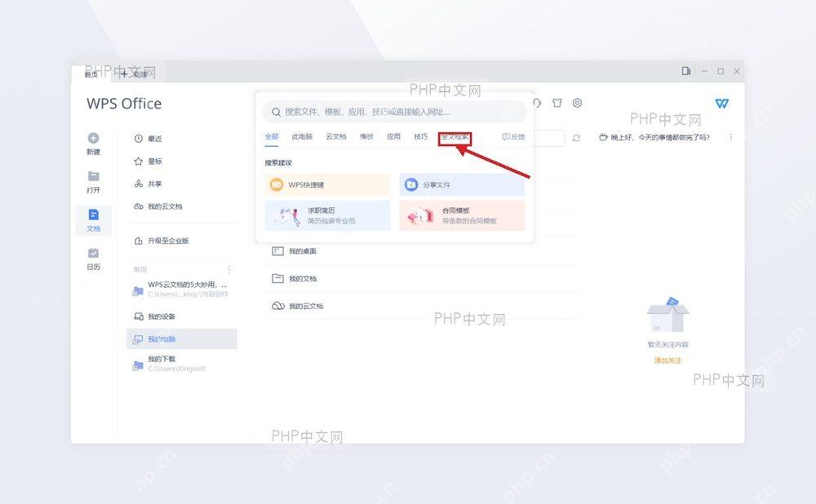Switch to the 模板 search tab
The image size is (816, 504).
pyautogui.click(x=366, y=137)
